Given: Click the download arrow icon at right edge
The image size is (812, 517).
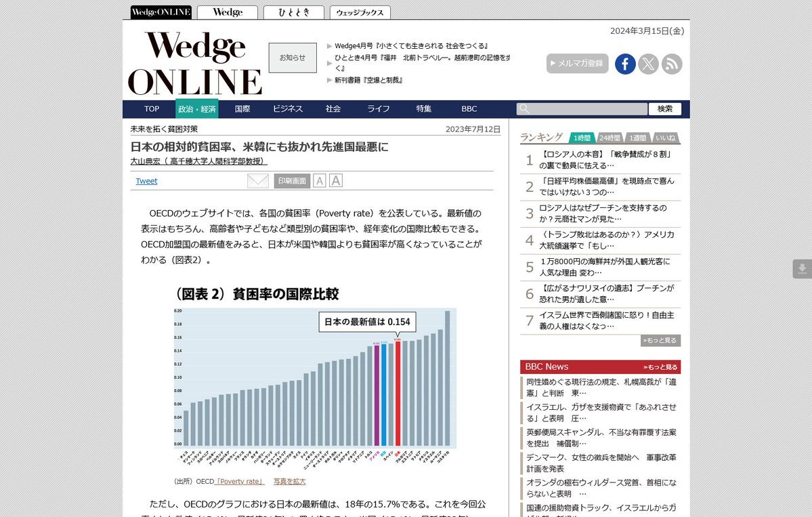Looking at the screenshot, I should coord(802,269).
